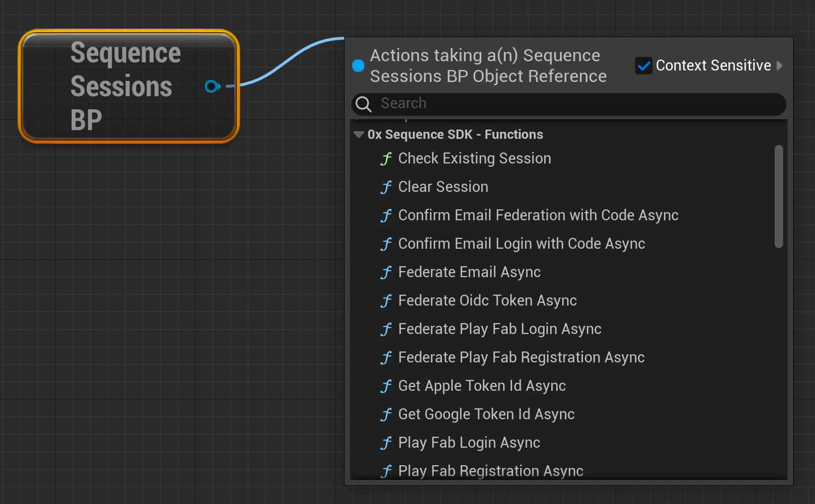The image size is (815, 504).
Task: Toggle the Context Sensitive checkbox
Action: [x=644, y=66]
